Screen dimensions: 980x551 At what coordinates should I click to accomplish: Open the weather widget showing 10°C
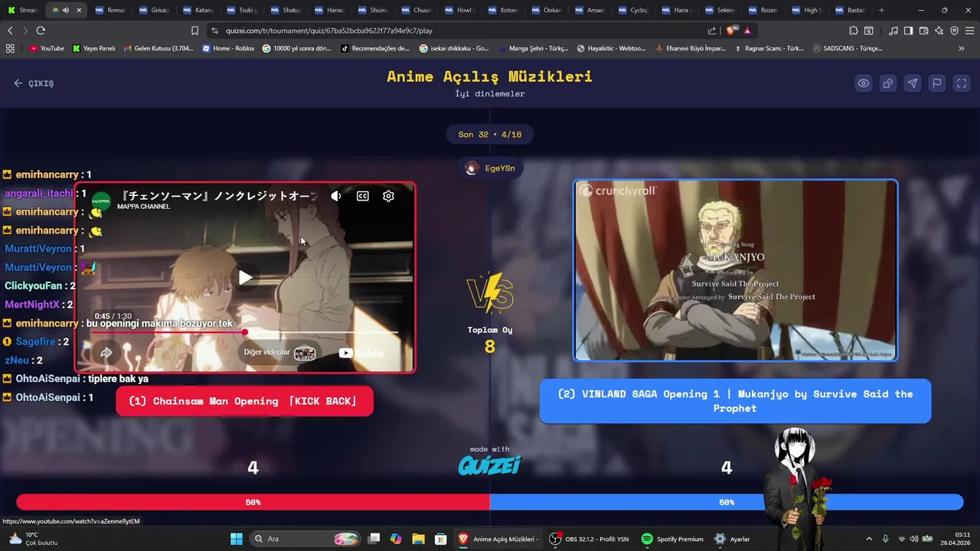33,539
